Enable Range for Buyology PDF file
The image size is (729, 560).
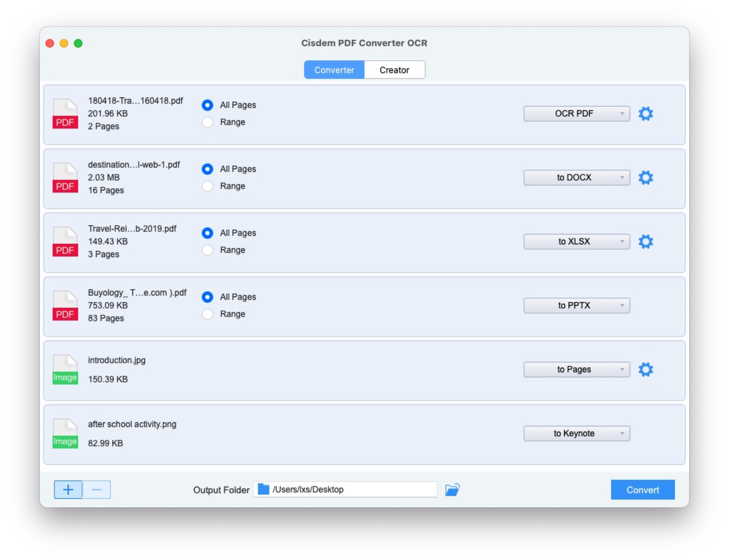point(207,314)
